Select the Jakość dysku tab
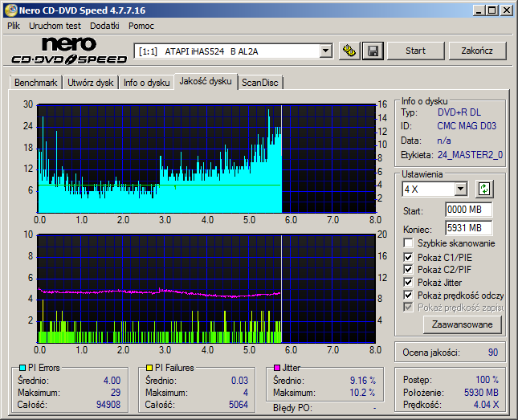 [x=206, y=81]
